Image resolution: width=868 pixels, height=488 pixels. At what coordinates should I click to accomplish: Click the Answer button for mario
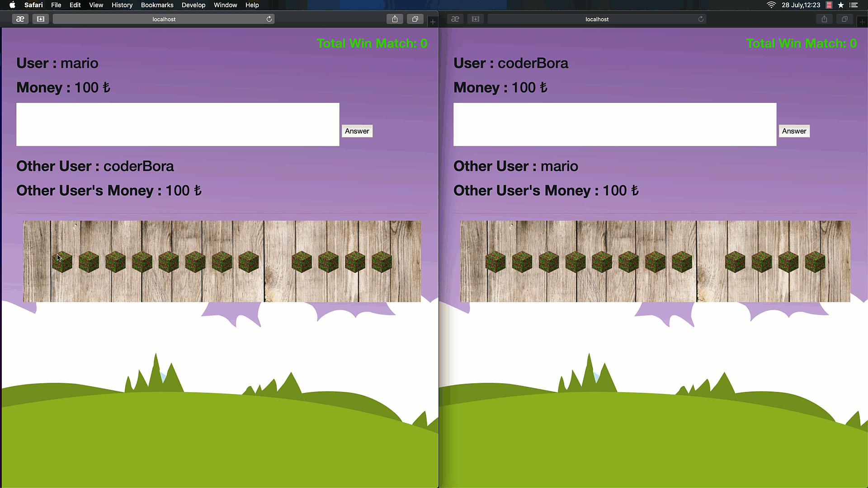coord(357,131)
